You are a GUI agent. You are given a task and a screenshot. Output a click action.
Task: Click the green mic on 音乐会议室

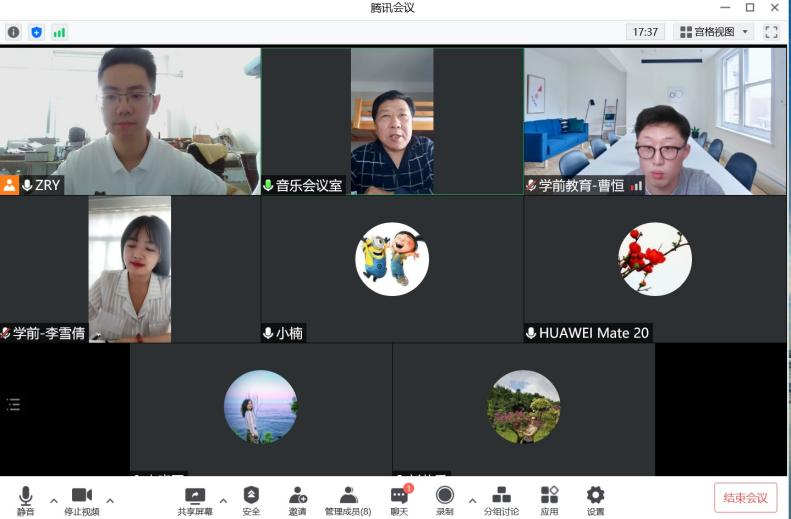pyautogui.click(x=268, y=185)
